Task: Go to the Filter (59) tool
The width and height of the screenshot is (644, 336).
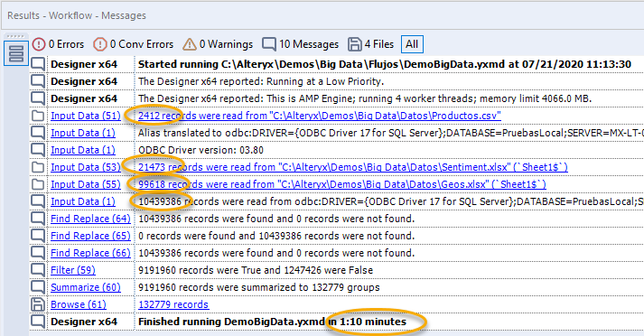Action: (72, 270)
